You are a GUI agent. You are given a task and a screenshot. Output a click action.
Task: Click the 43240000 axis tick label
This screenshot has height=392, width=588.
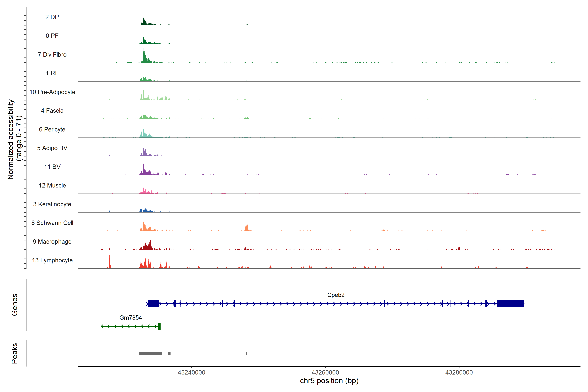[x=191, y=372]
